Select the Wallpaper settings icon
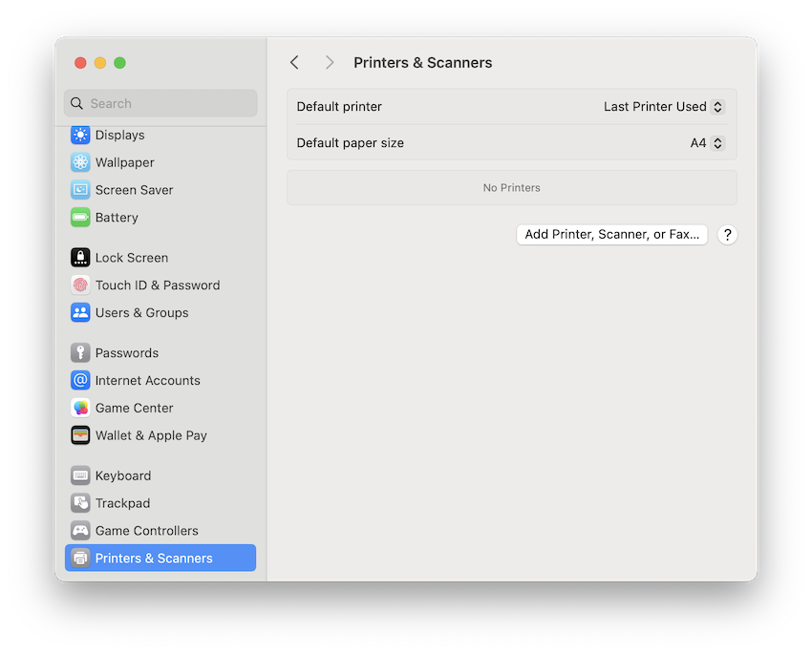The image size is (812, 654). pyautogui.click(x=123, y=162)
